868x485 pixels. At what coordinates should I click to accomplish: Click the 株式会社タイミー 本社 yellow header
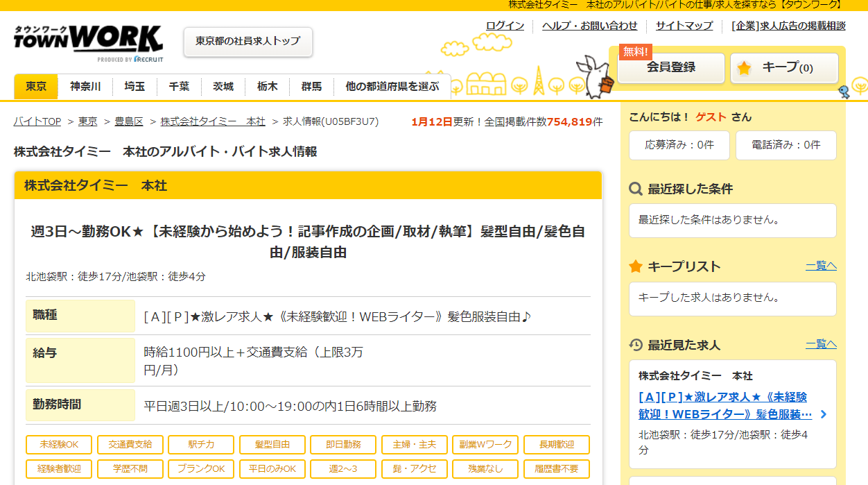[x=308, y=186]
